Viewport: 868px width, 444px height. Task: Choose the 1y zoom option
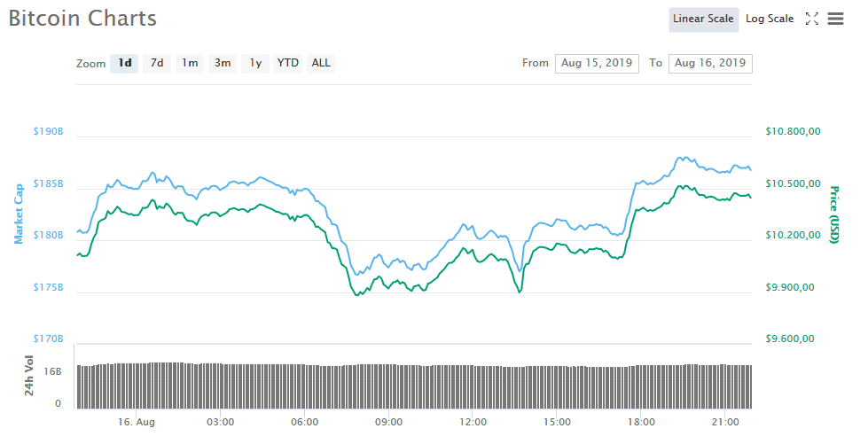[255, 63]
